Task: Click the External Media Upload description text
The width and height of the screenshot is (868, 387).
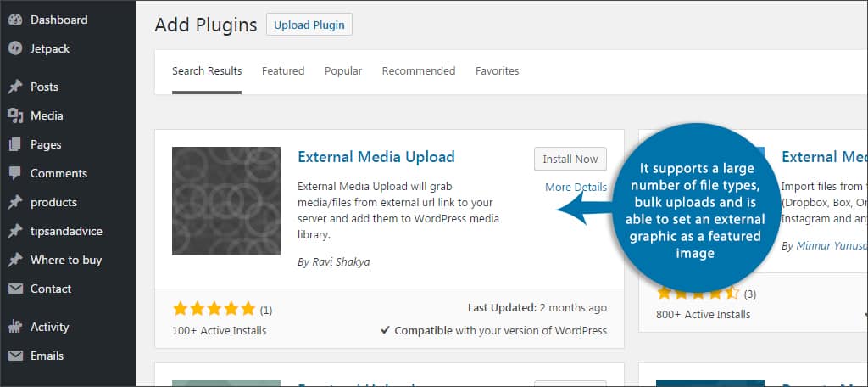Action: (398, 210)
